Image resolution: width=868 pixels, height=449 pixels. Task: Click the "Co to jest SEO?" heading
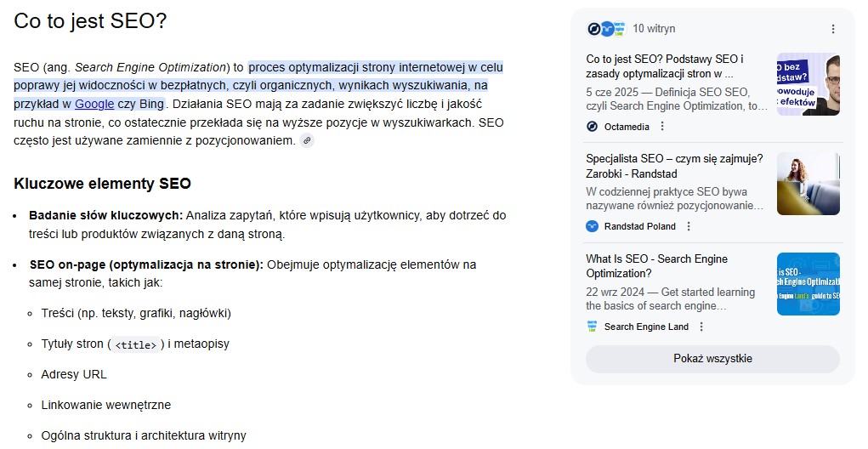click(90, 21)
